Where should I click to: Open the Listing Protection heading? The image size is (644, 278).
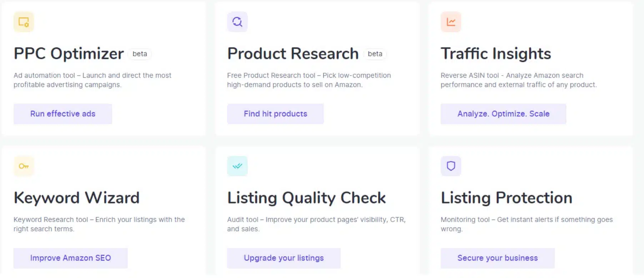pos(506,198)
